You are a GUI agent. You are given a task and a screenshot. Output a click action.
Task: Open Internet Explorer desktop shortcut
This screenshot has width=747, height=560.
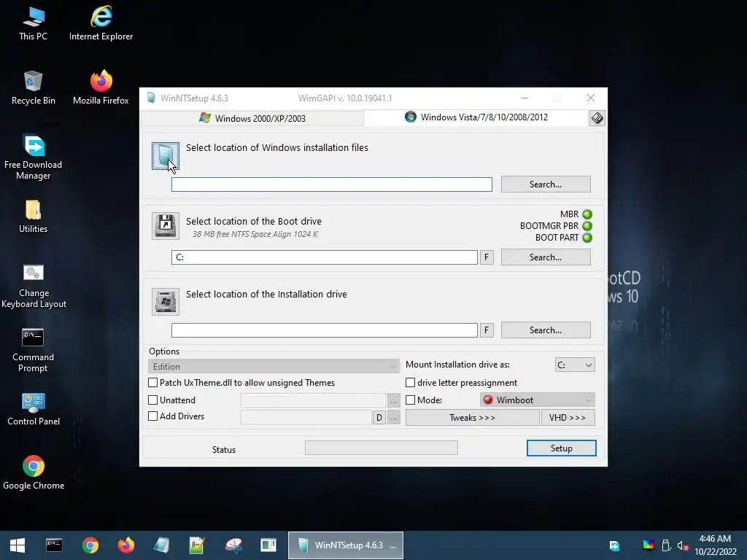pos(101,24)
